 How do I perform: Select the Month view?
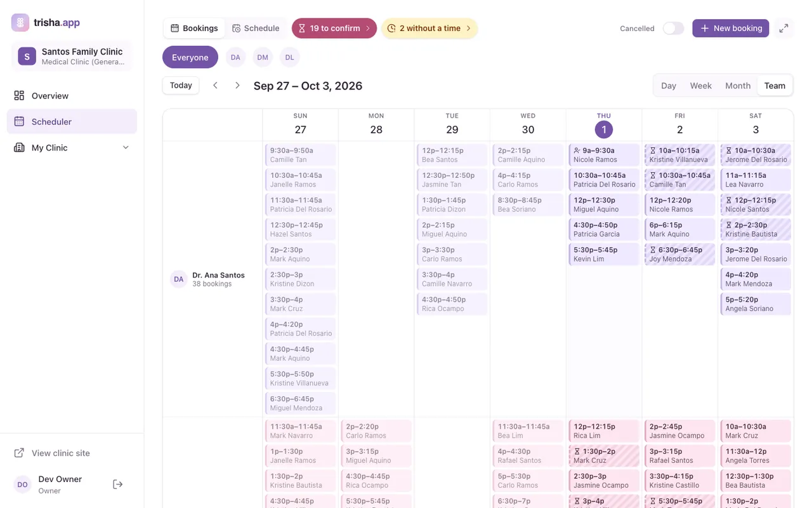(x=738, y=86)
